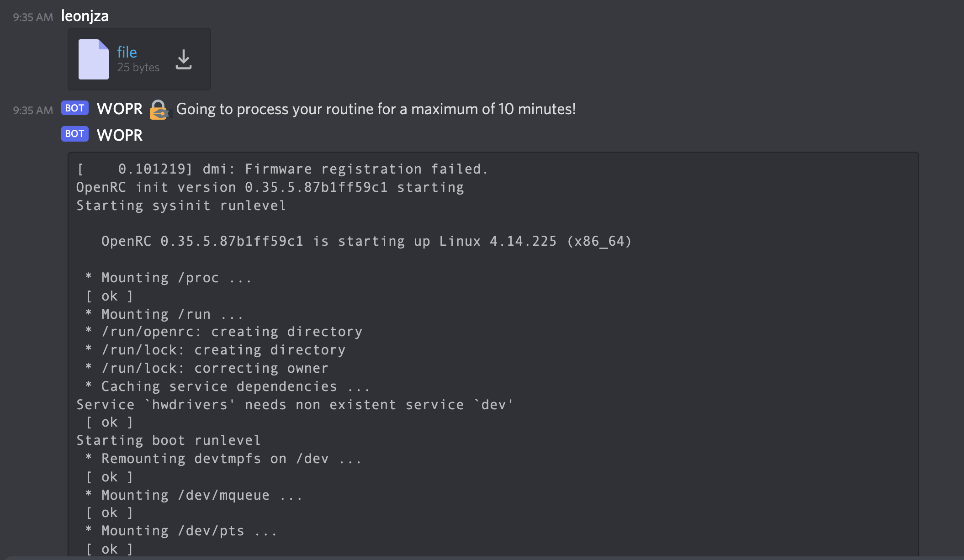Click the hwdrivers service warning line

[295, 405]
